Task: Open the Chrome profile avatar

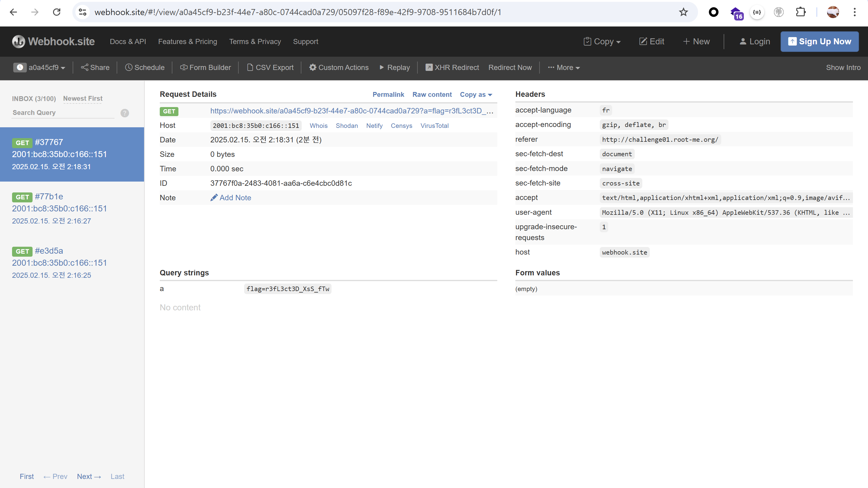Action: 833,12
